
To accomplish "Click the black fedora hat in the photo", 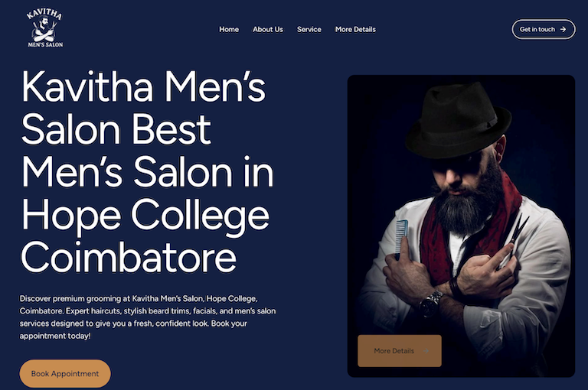I will tap(459, 120).
